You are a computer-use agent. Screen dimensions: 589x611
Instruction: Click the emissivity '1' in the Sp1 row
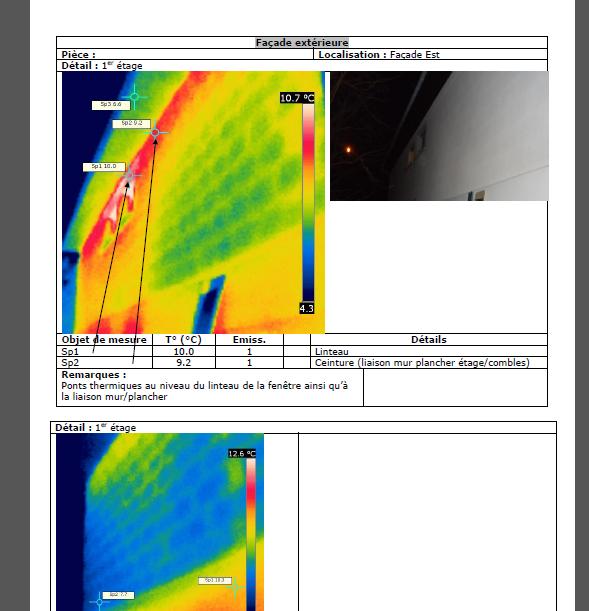(x=249, y=351)
